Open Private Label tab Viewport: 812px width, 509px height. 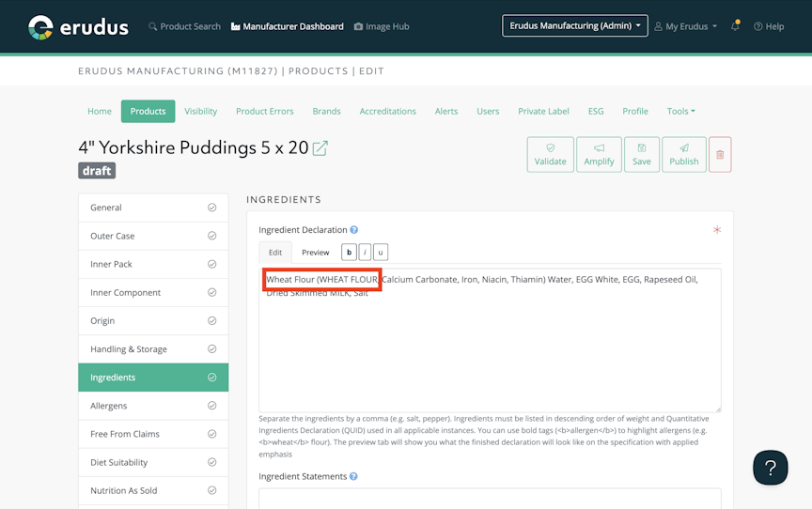coord(544,111)
